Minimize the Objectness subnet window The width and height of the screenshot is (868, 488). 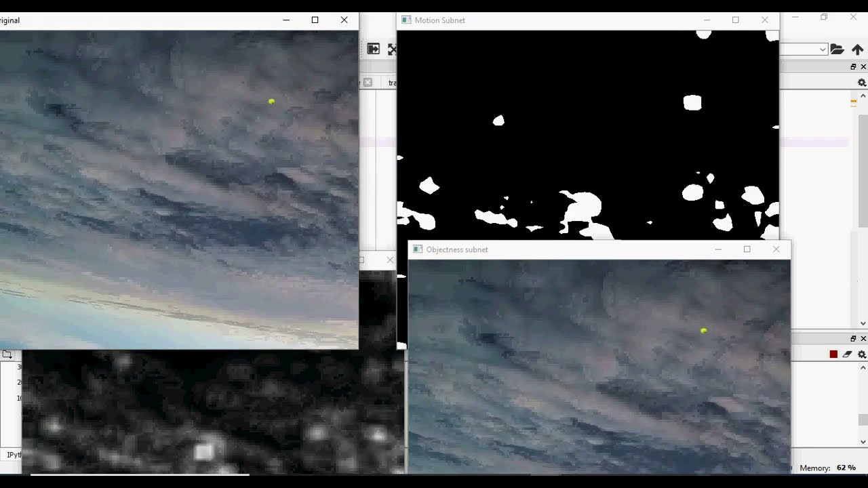[x=718, y=249]
